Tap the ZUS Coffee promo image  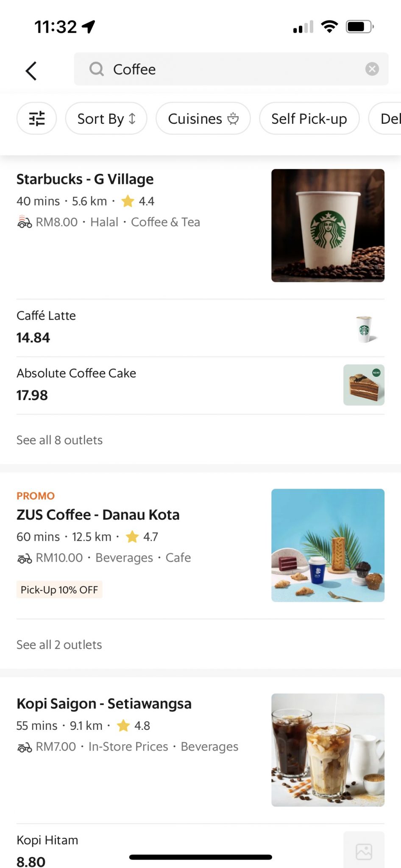(328, 545)
